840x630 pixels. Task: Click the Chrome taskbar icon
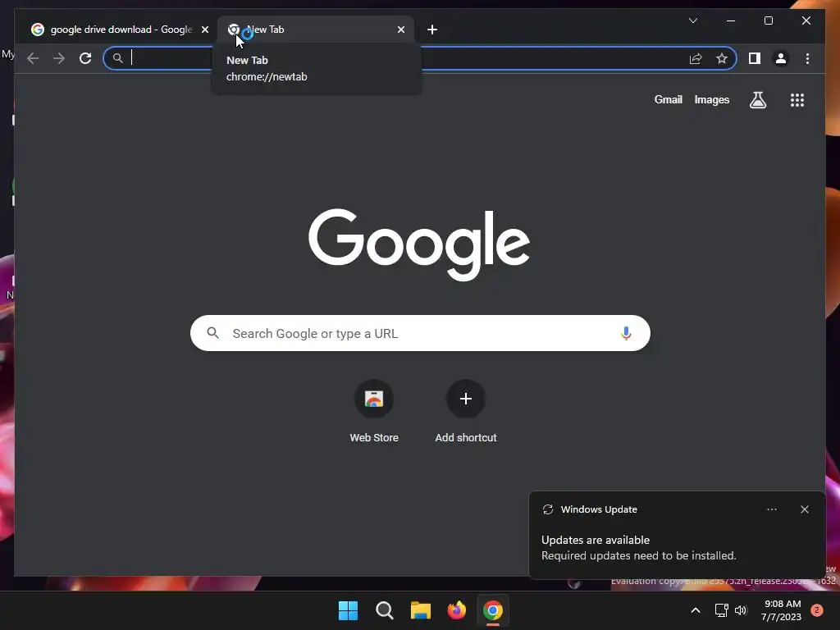coord(493,610)
